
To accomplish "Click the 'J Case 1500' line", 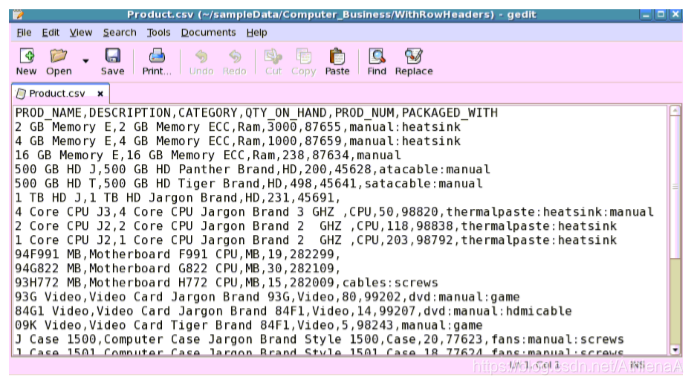I will pyautogui.click(x=320, y=339).
